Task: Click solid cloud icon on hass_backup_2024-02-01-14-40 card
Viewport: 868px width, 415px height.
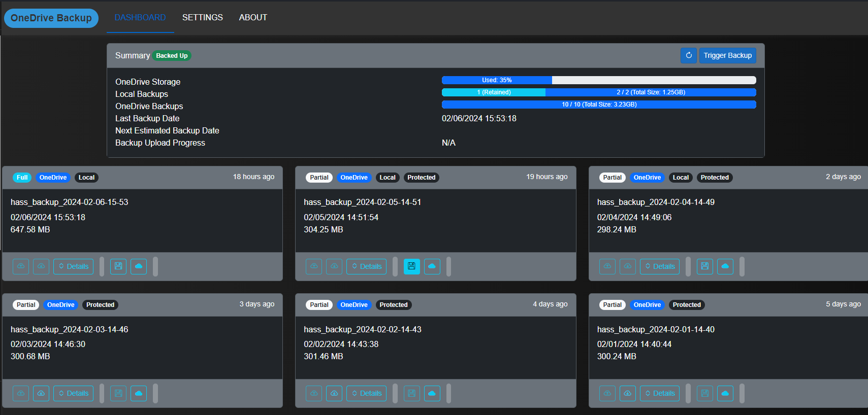Action: (725, 393)
